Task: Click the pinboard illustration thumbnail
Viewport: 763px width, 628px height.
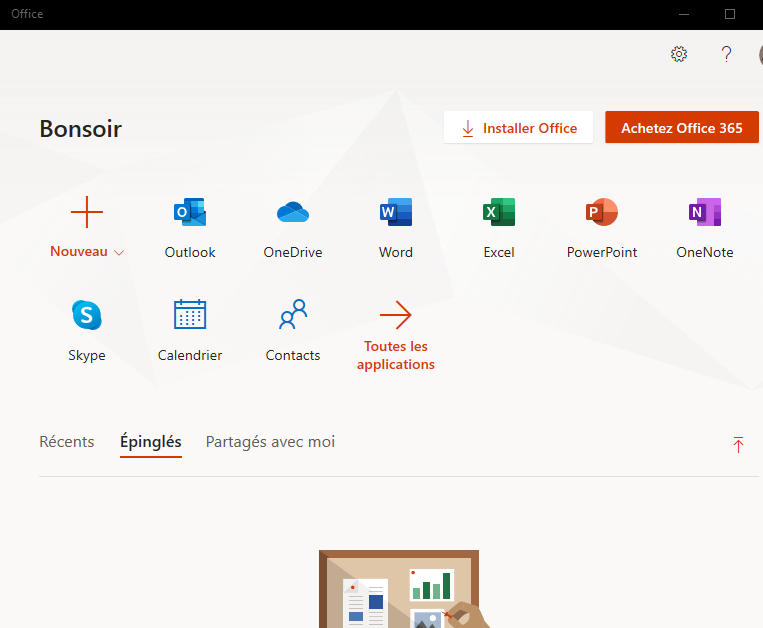Action: click(403, 589)
